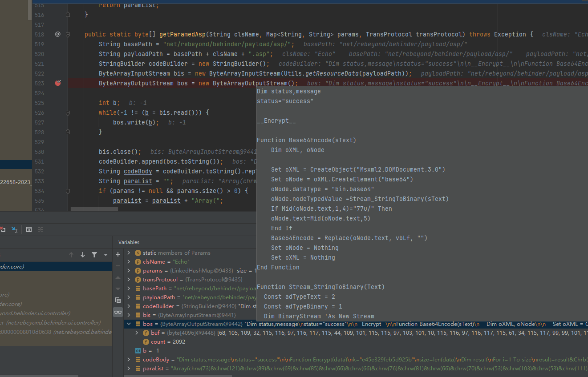
Task: Open the frames panel dropdown arrow
Action: pyautogui.click(x=105, y=255)
